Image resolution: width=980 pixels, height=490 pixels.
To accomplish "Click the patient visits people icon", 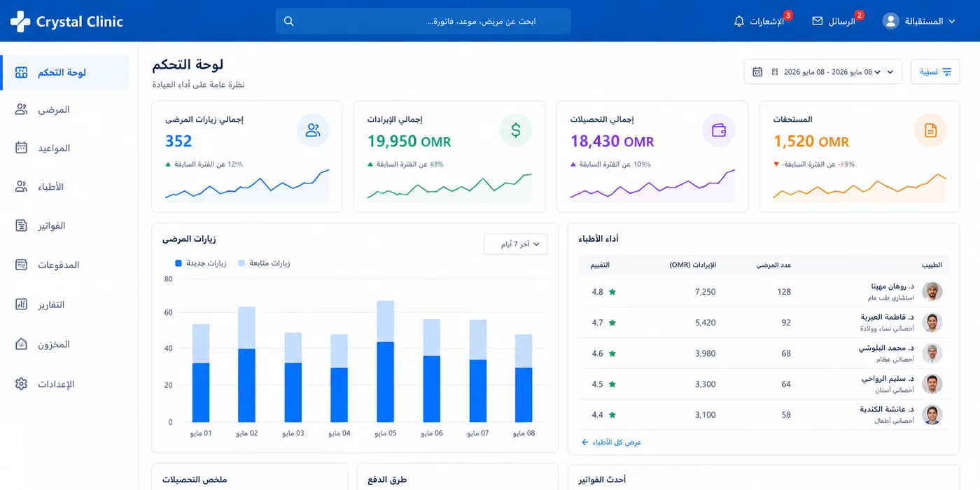I will (313, 130).
